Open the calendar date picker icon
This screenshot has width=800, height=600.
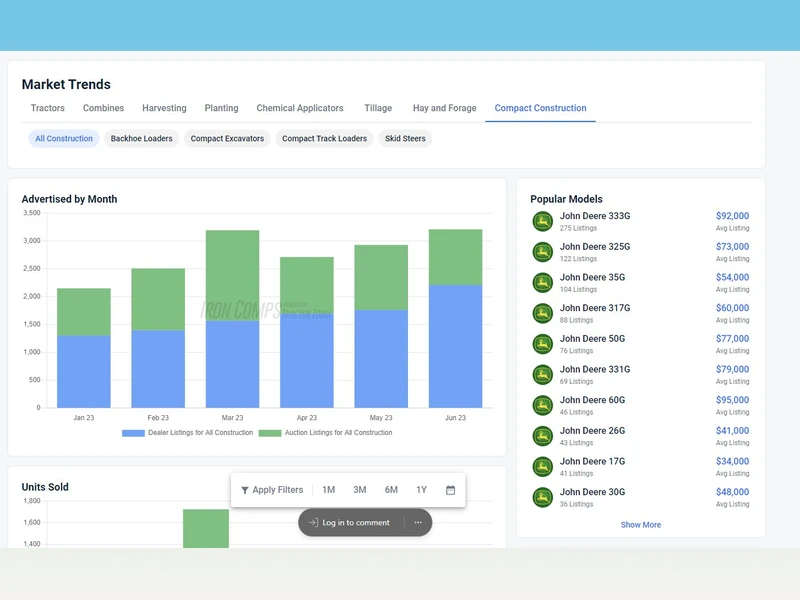[x=451, y=490]
